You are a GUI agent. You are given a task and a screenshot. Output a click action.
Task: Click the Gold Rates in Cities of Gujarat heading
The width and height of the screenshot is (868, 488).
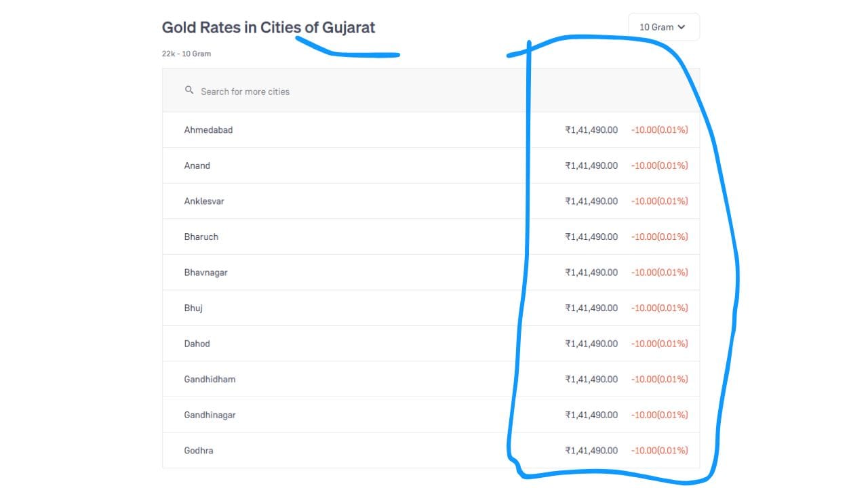[269, 27]
